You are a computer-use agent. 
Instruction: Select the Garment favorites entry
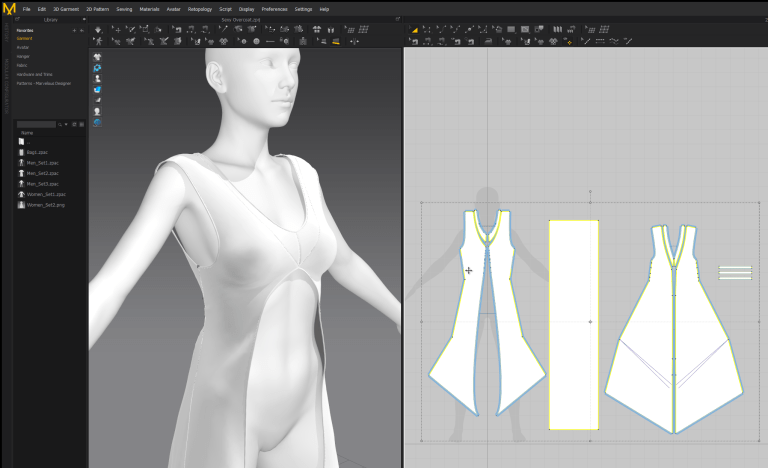pos(24,38)
